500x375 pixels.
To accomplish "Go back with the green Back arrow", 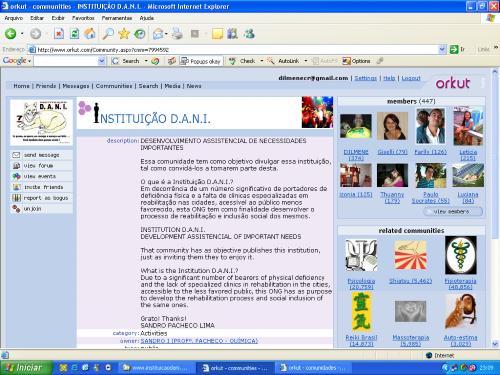I will [x=10, y=33].
